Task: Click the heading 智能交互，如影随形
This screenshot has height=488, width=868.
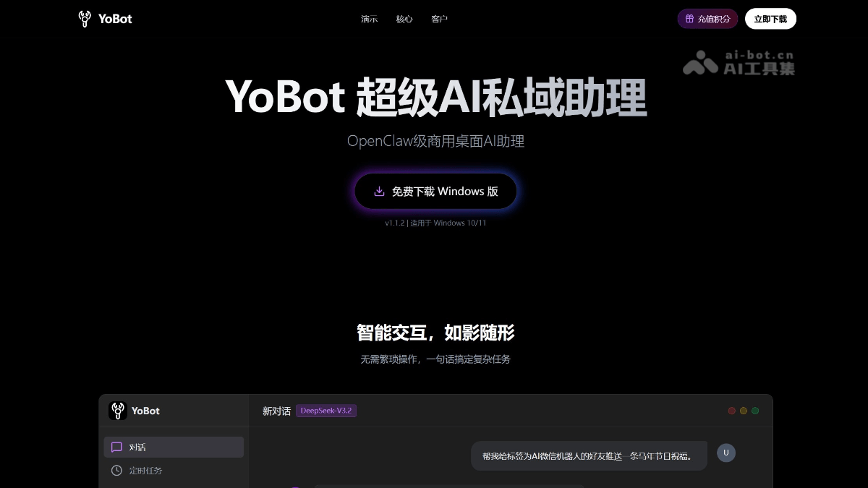Action: click(x=435, y=333)
